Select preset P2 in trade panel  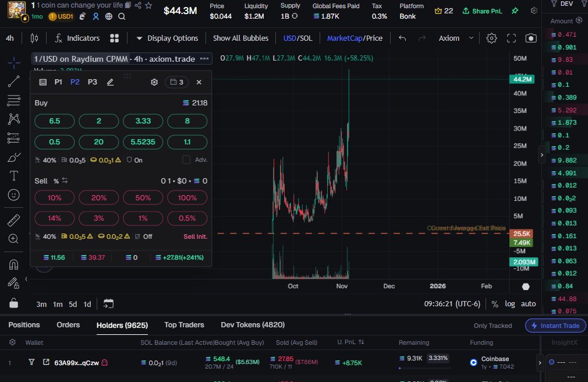click(75, 82)
